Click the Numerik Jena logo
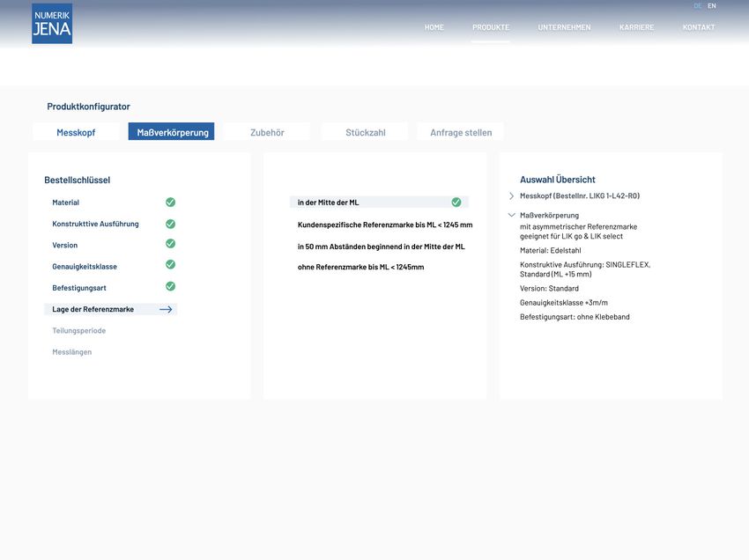 pyautogui.click(x=52, y=24)
